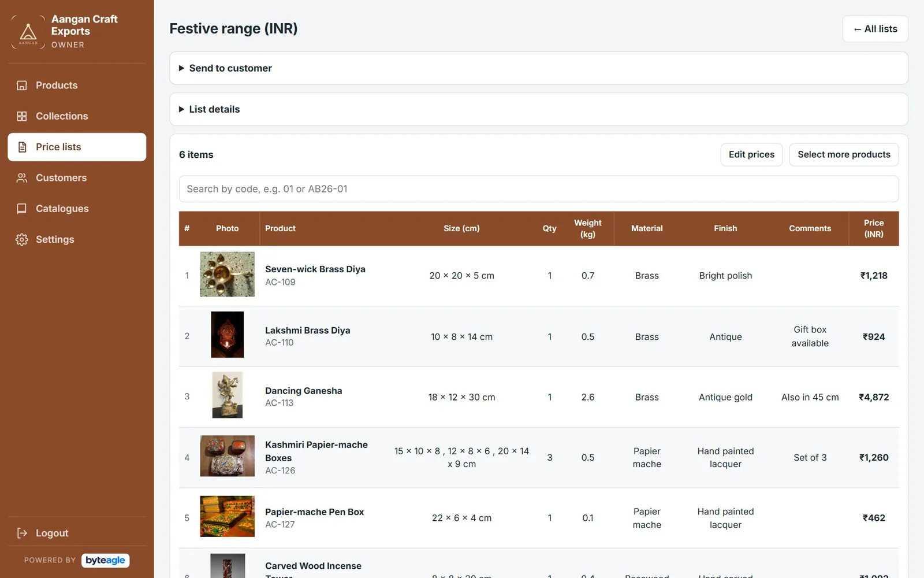Expand the Send to customer section
Image resolution: width=924 pixels, height=578 pixels.
pos(538,68)
